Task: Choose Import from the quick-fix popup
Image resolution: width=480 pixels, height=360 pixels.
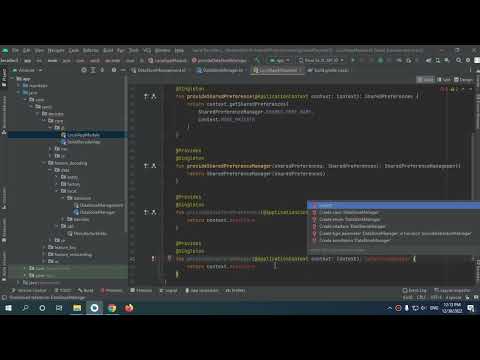Action: [x=393, y=205]
